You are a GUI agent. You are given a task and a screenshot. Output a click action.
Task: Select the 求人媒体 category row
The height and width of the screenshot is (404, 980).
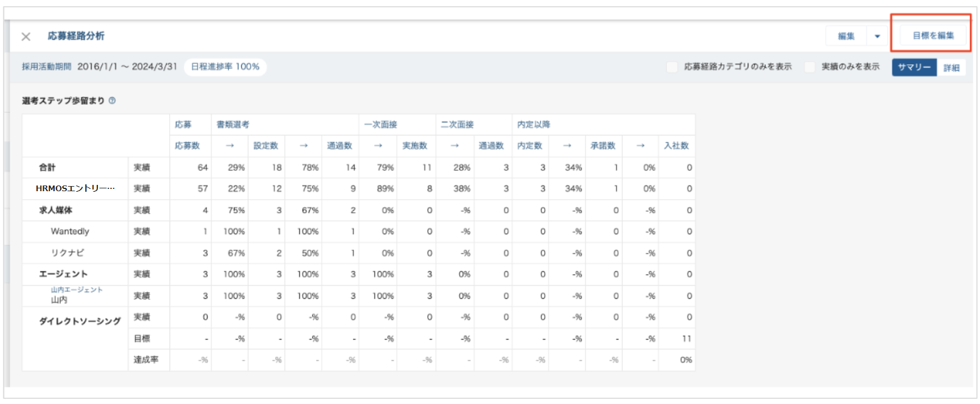pyautogui.click(x=56, y=210)
